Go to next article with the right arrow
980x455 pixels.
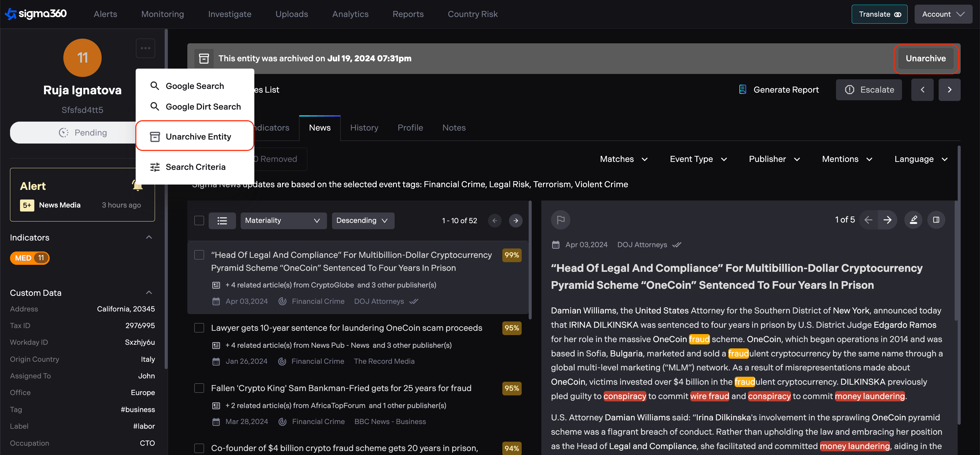coord(887,220)
